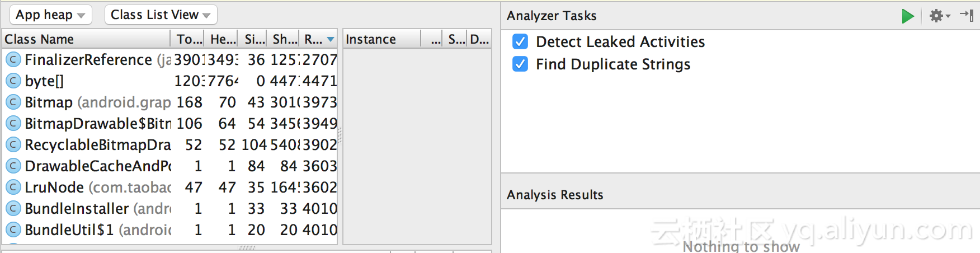
Task: Sort by the Class Name column header
Action: pos(84,39)
